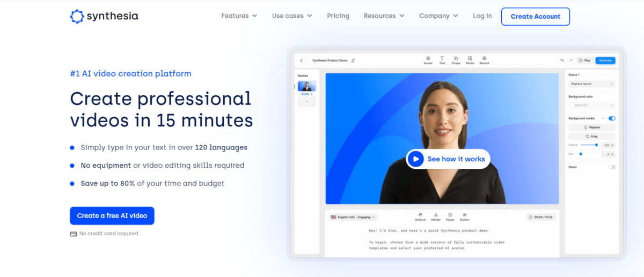
Task: Click the Log in link
Action: click(x=482, y=16)
